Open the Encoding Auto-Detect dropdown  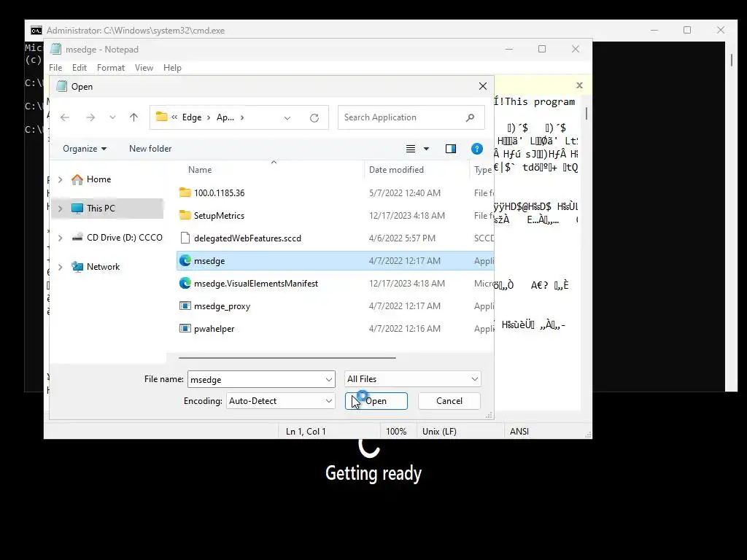point(281,401)
